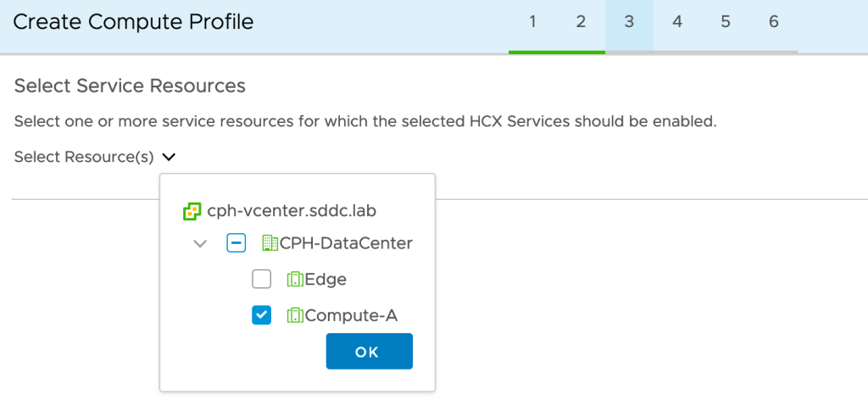The height and width of the screenshot is (400, 868).
Task: Jump to wizard step 5
Action: pos(726,22)
